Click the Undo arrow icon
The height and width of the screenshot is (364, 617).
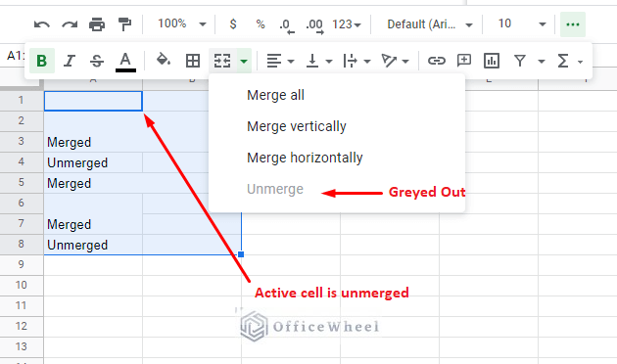(42, 24)
